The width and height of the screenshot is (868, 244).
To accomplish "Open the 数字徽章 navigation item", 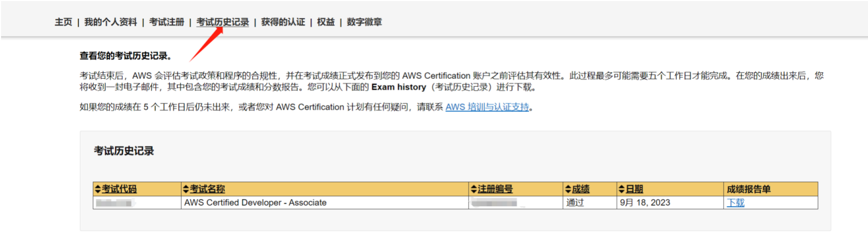I will pyautogui.click(x=364, y=22).
